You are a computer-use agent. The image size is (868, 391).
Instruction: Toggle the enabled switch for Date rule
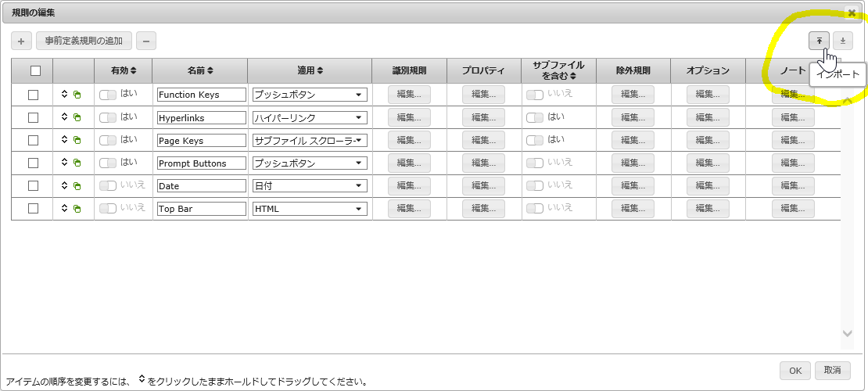click(x=108, y=186)
